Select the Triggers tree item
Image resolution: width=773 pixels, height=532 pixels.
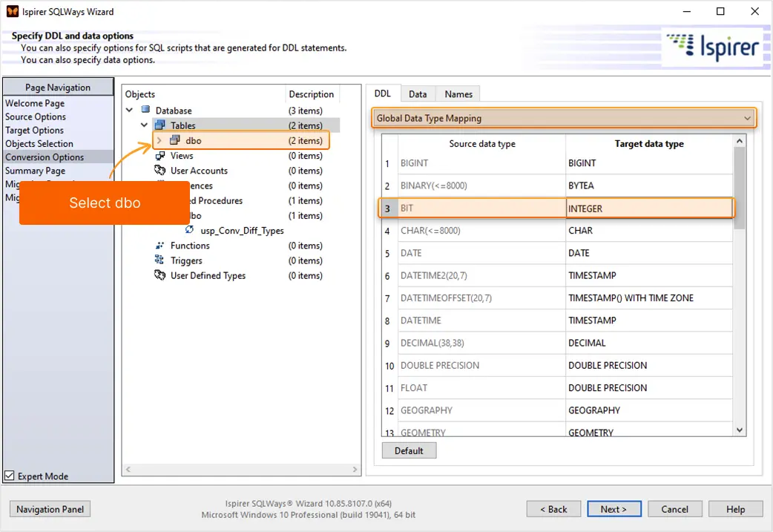coord(186,260)
